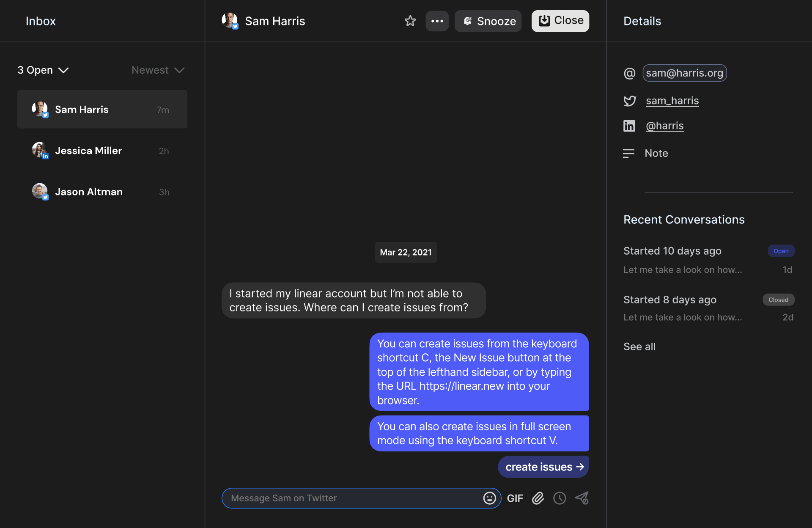
Task: Close the conversation with Close button
Action: tap(560, 21)
